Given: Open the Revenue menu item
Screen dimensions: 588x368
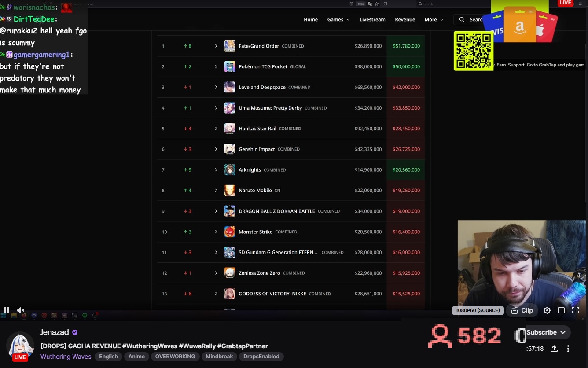Looking at the screenshot, I should tap(405, 19).
